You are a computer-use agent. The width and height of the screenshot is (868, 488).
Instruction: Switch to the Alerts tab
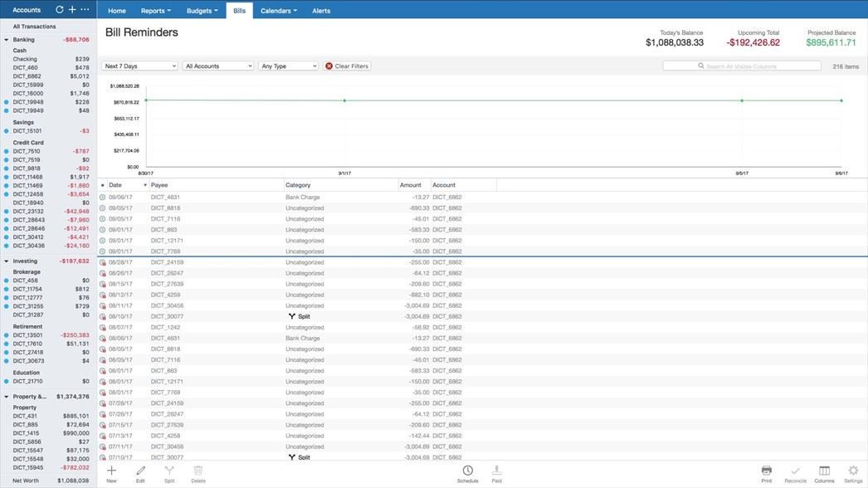321,11
